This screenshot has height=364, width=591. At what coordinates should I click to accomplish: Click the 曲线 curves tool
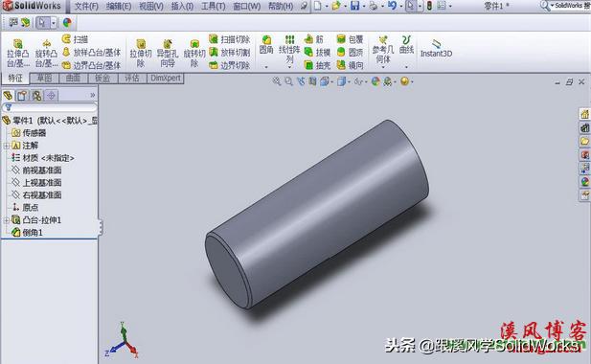(406, 45)
